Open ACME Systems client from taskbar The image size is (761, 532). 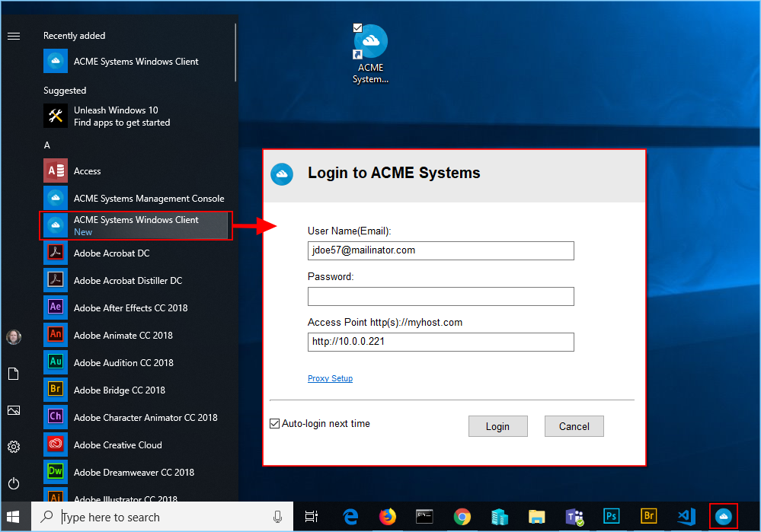coord(724,517)
